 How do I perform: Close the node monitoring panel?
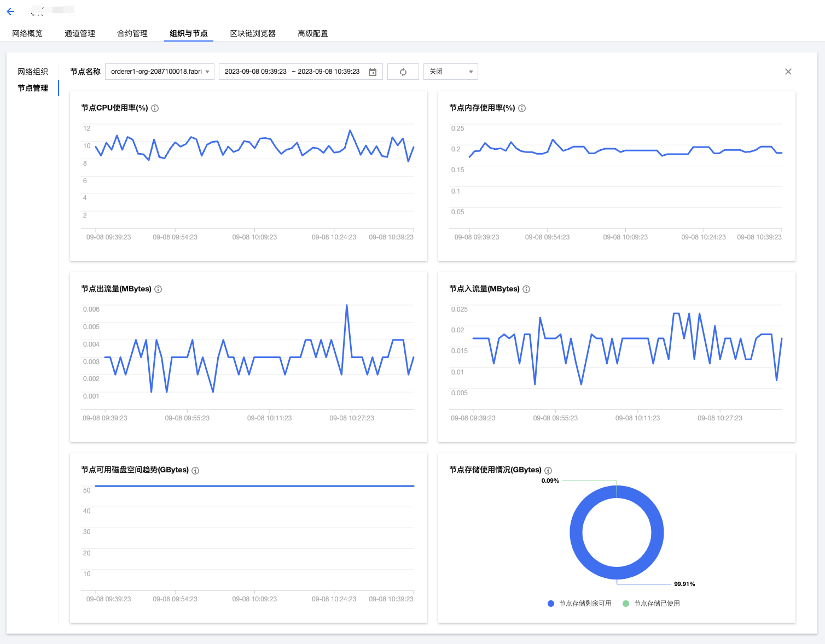click(x=788, y=72)
